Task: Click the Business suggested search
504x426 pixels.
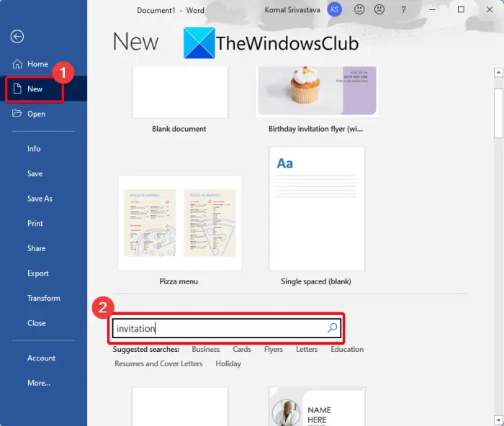Action: 206,349
